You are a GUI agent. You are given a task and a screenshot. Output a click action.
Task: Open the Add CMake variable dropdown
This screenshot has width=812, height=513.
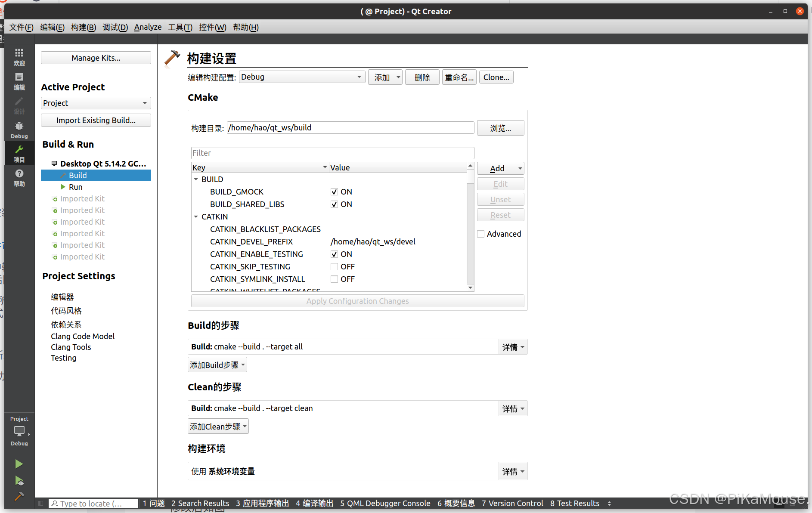pyautogui.click(x=500, y=168)
